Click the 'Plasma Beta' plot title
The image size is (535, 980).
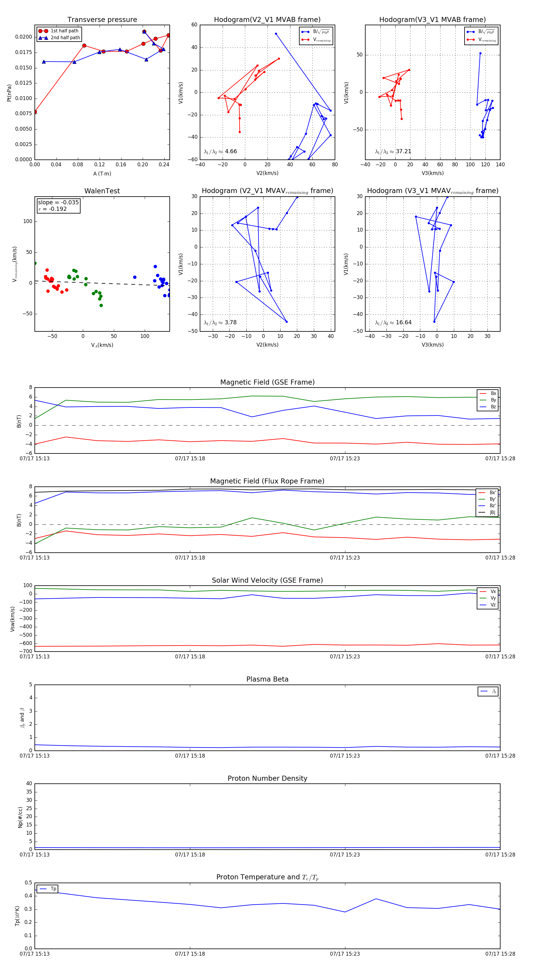point(267,679)
